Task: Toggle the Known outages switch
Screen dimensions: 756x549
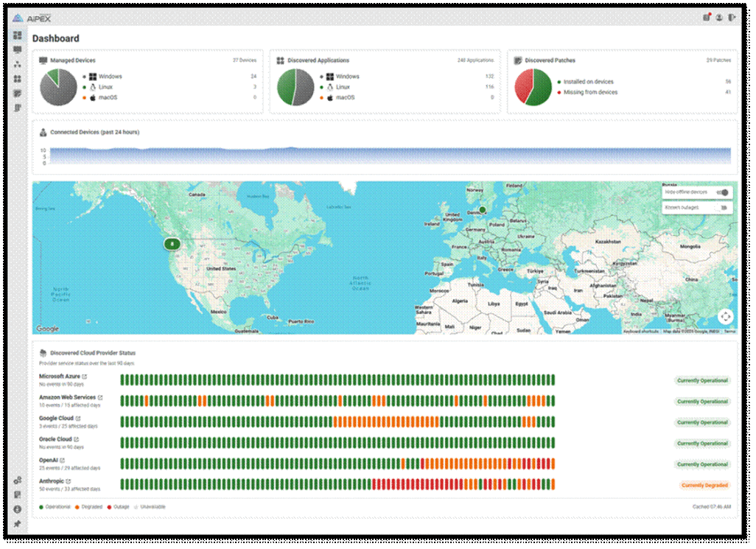Action: [x=723, y=208]
